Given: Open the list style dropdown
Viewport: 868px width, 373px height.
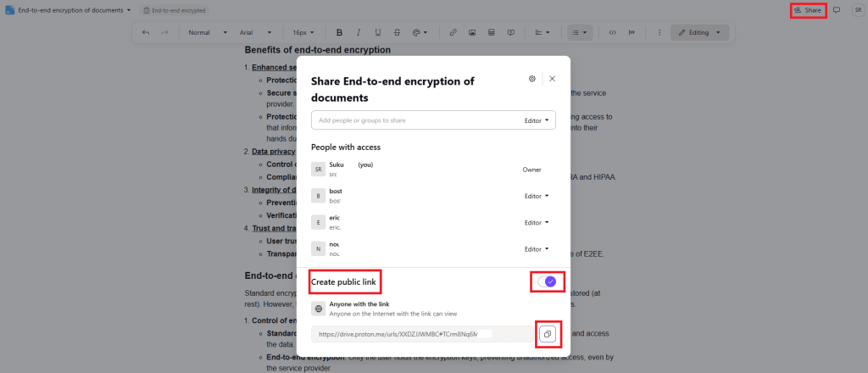Looking at the screenshot, I should click(x=580, y=33).
